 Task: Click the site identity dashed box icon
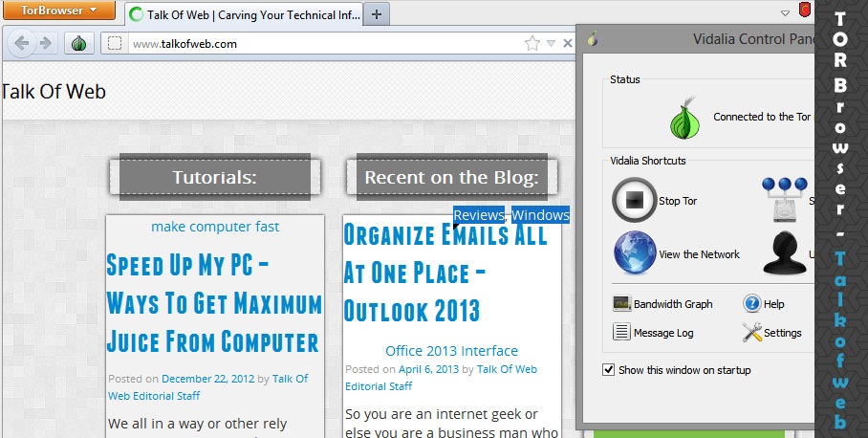coord(115,44)
